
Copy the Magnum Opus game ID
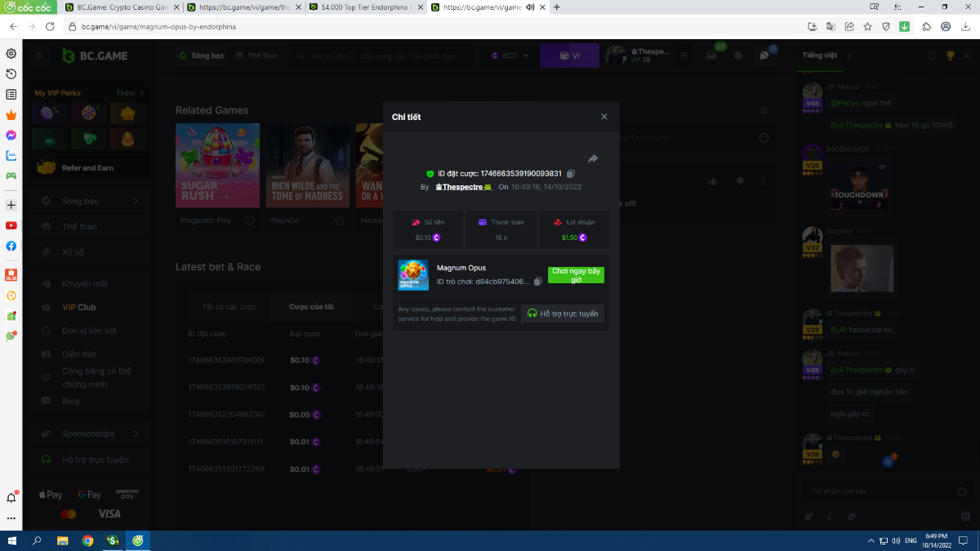pos(537,282)
